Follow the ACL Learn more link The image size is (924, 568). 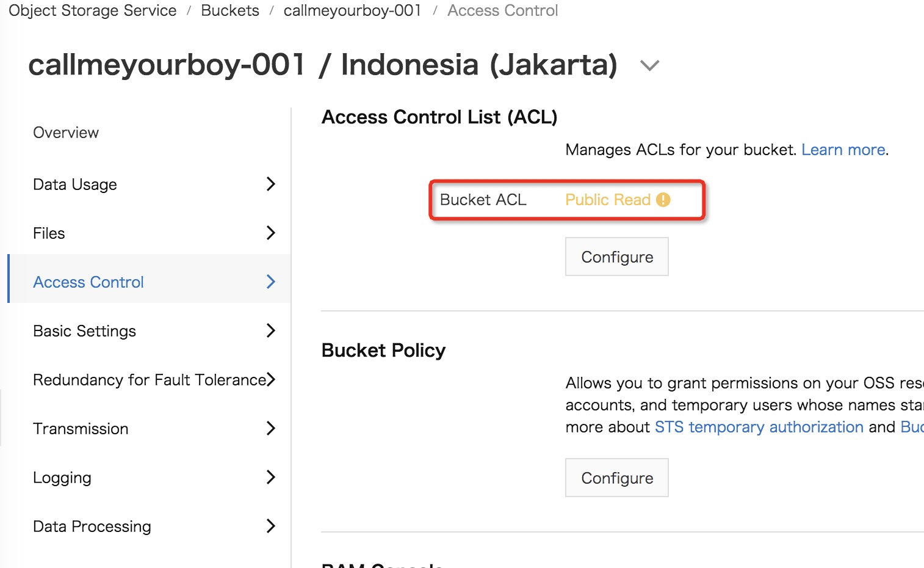point(843,150)
